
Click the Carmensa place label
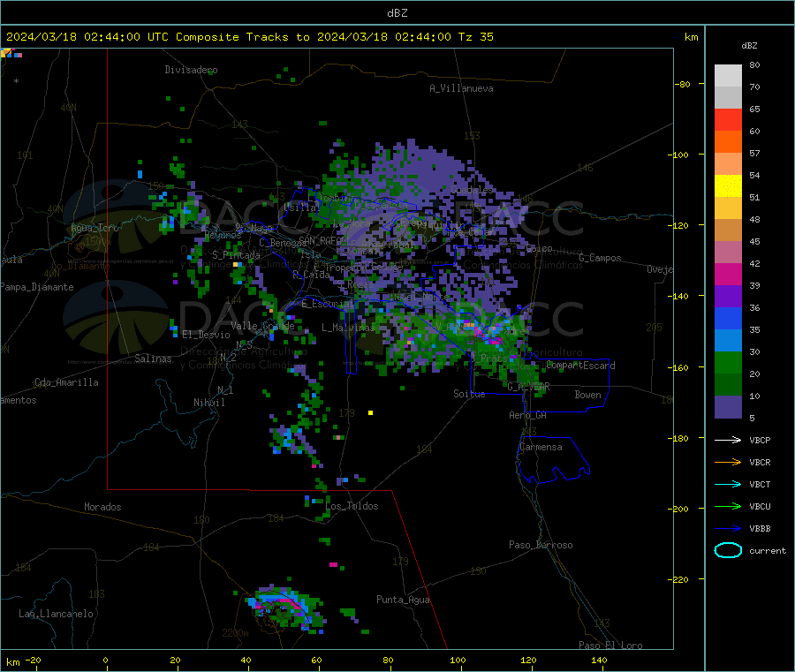click(x=541, y=447)
